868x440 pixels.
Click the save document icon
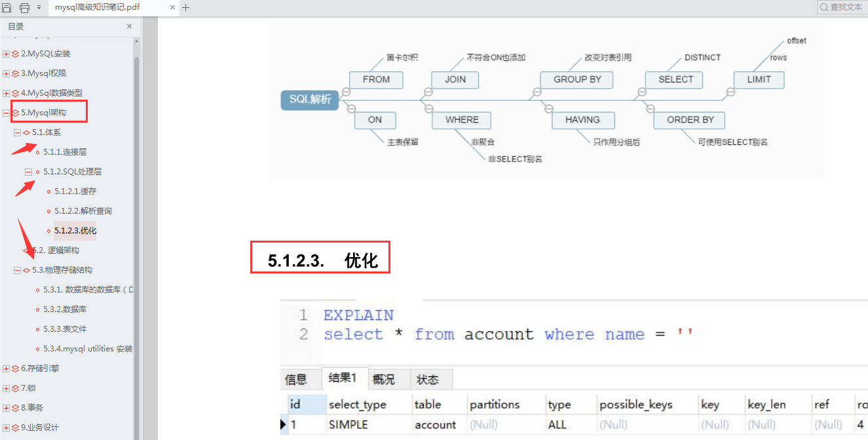[x=7, y=8]
